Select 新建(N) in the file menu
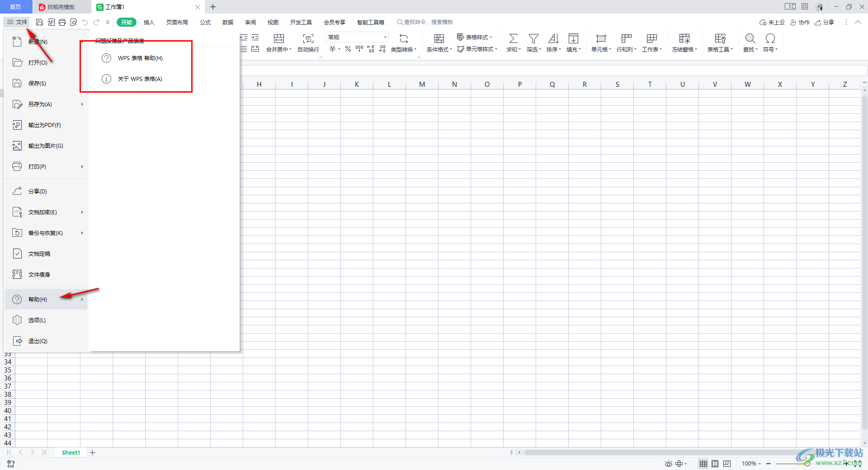Screen dimensions: 868x470 click(46, 42)
